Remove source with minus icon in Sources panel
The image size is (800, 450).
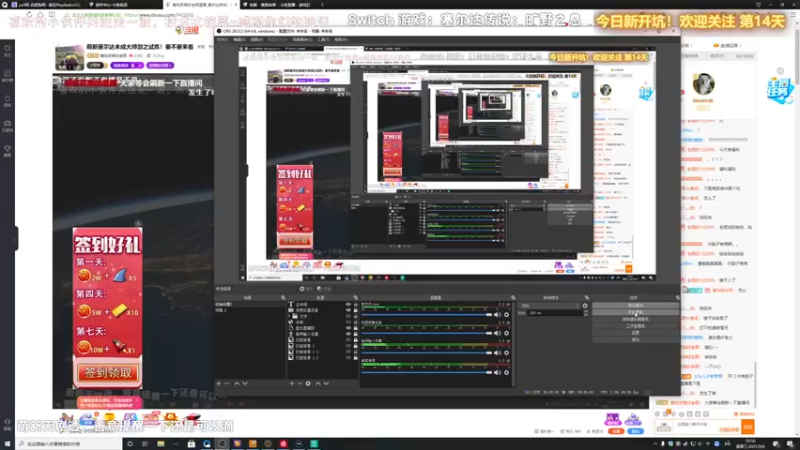(x=299, y=383)
